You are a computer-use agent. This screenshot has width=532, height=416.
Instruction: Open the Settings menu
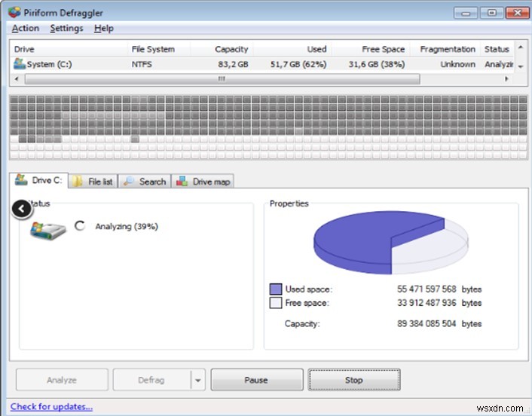66,28
